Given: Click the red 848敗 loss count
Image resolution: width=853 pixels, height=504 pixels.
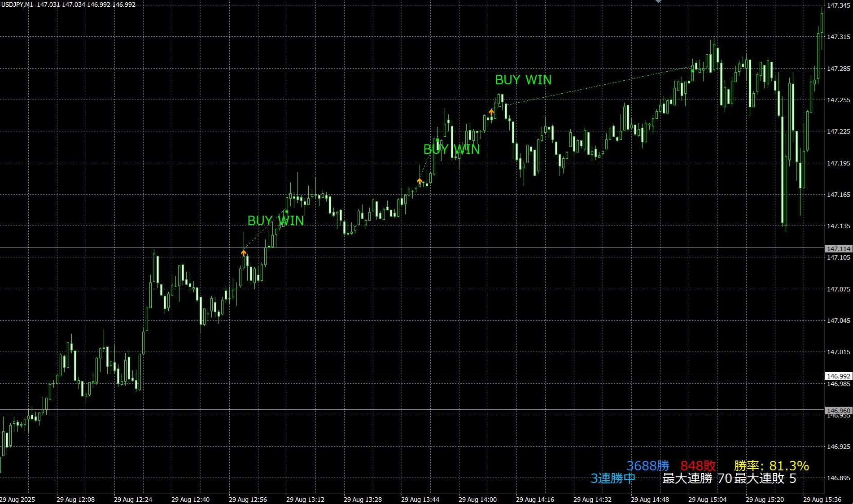Looking at the screenshot, I should click(x=698, y=466).
